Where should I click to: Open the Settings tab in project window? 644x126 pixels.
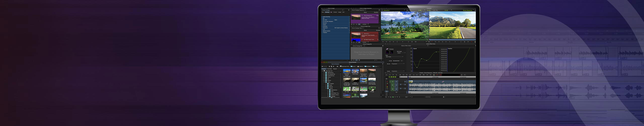pos(327,12)
